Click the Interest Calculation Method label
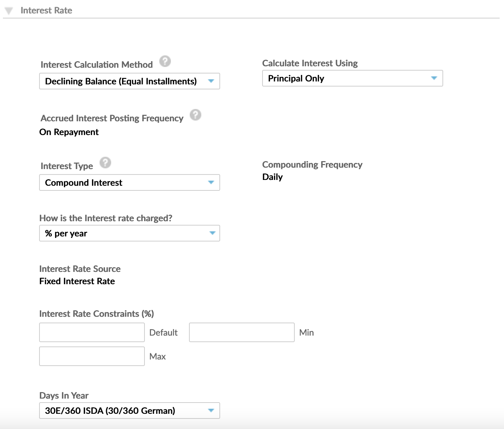This screenshot has height=429, width=504. tap(97, 64)
